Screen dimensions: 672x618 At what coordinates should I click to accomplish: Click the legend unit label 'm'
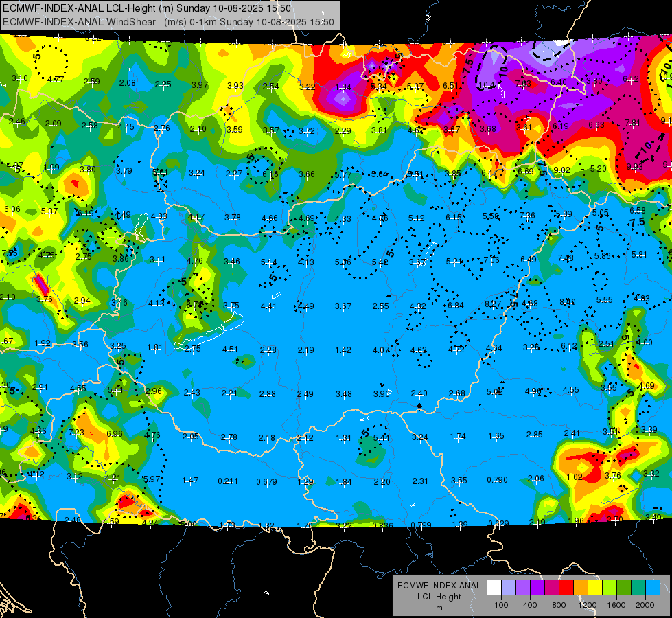(x=439, y=608)
